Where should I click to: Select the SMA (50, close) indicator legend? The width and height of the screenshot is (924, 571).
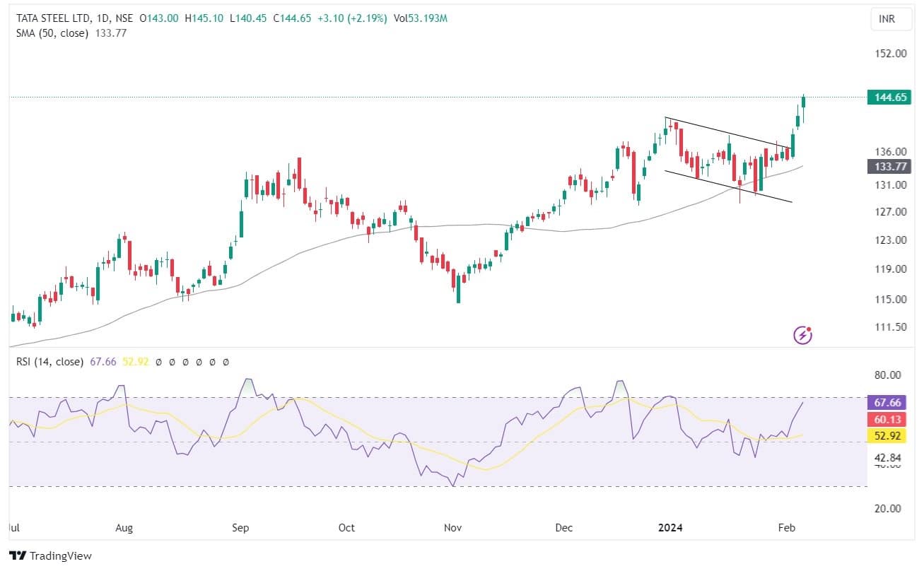[48, 33]
